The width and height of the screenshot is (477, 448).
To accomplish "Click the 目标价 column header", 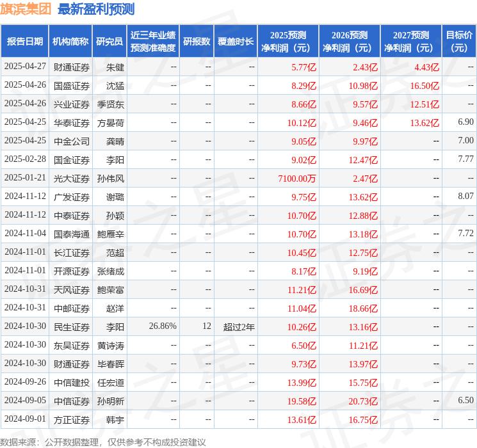I will tap(459, 41).
